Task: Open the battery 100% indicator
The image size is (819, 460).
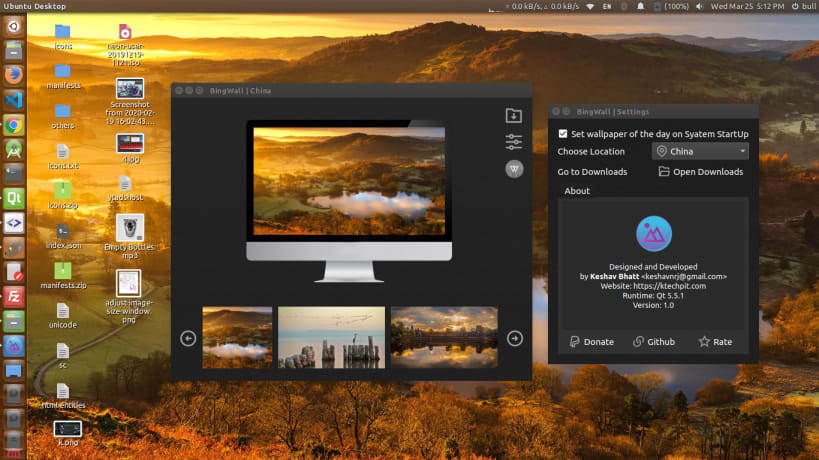Action: [671, 6]
